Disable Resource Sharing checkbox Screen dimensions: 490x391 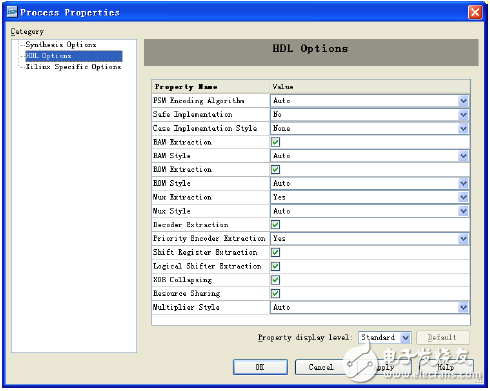click(x=275, y=294)
